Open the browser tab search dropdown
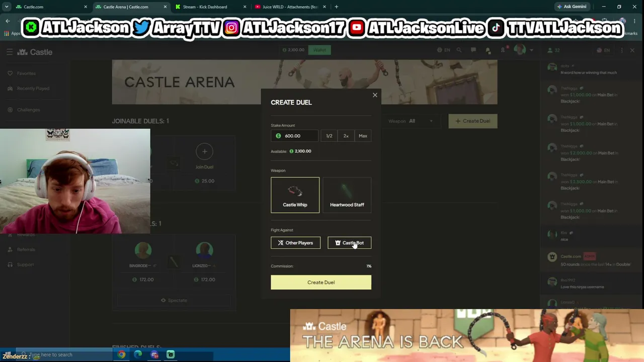644x362 pixels. pos(6,7)
